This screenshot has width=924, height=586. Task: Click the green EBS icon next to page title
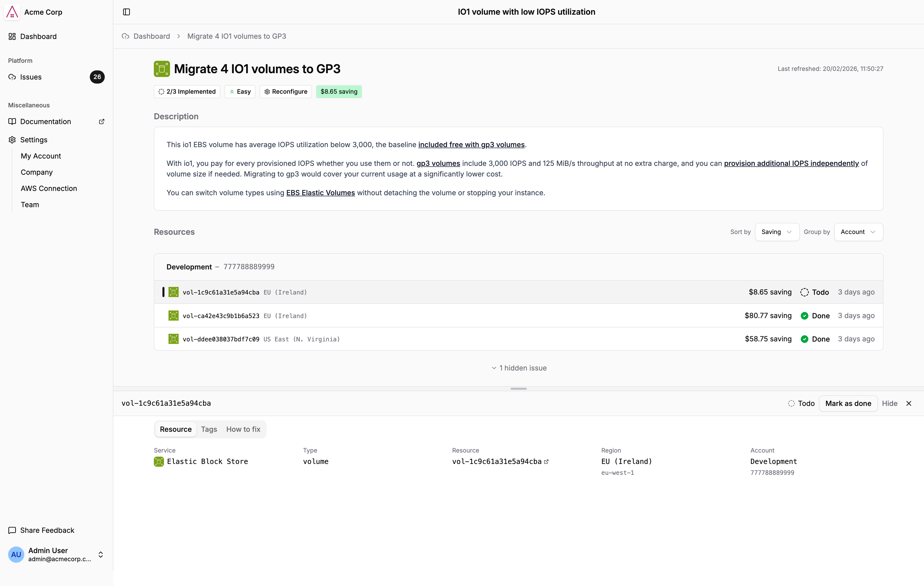[x=161, y=69]
